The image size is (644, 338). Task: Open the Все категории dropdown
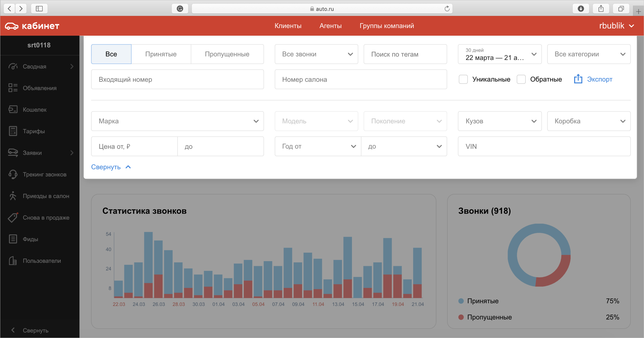click(x=589, y=54)
